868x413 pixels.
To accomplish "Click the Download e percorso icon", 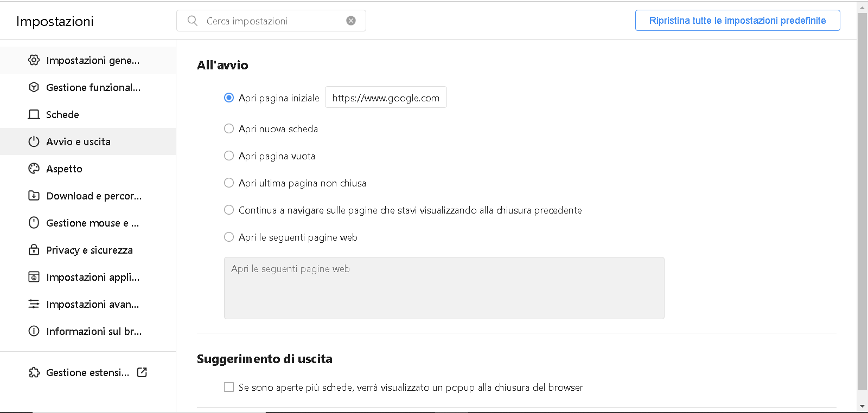I will [x=34, y=196].
